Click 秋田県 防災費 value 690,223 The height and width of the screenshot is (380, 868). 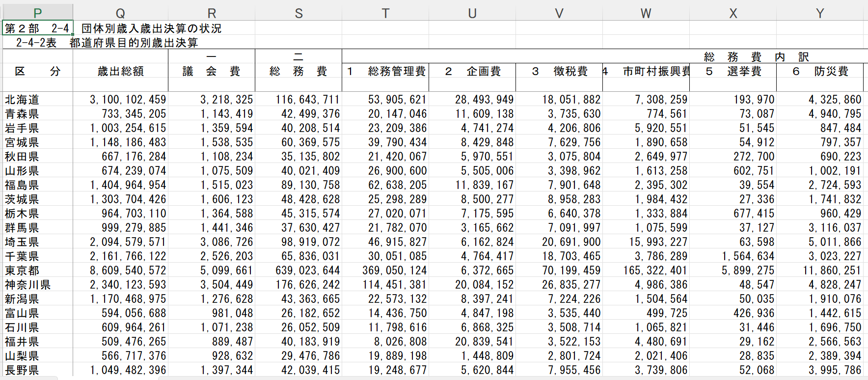click(820, 157)
